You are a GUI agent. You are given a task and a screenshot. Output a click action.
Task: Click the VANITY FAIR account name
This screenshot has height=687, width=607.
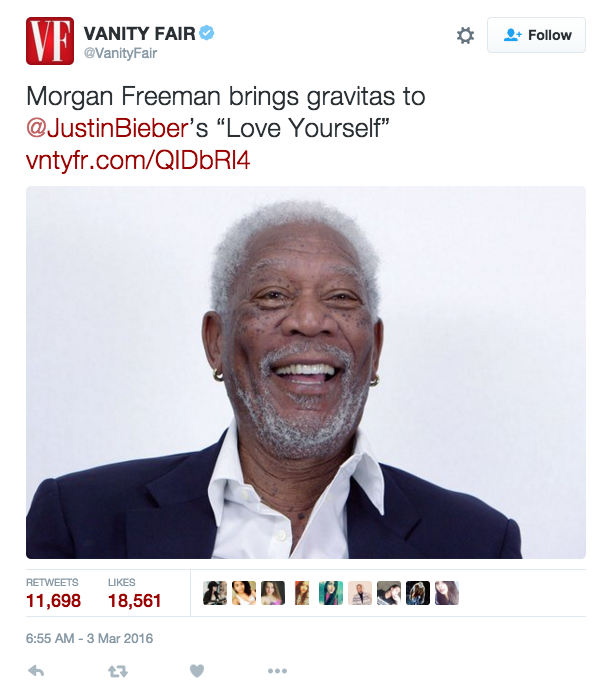coord(139,33)
